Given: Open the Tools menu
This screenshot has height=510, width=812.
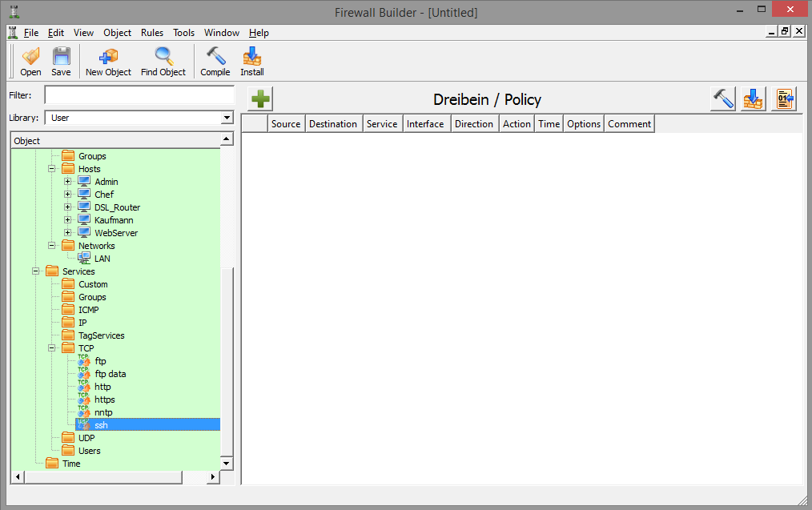Looking at the screenshot, I should click(183, 33).
